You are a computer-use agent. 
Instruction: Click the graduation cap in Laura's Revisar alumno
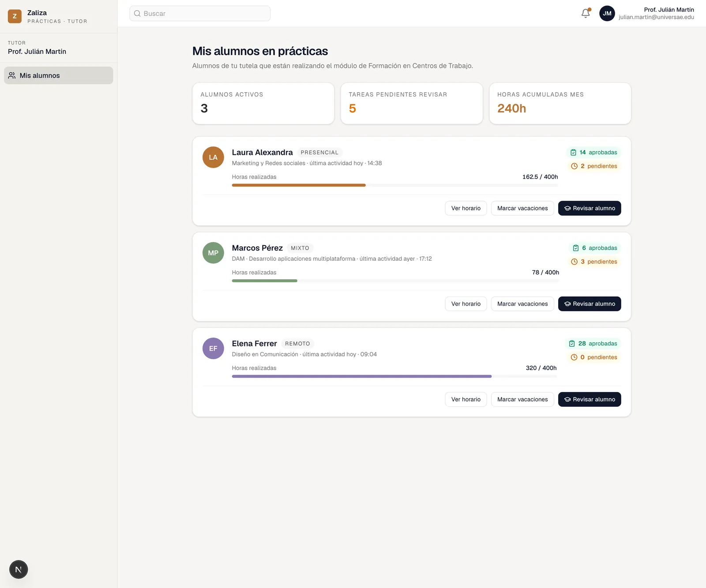click(567, 208)
